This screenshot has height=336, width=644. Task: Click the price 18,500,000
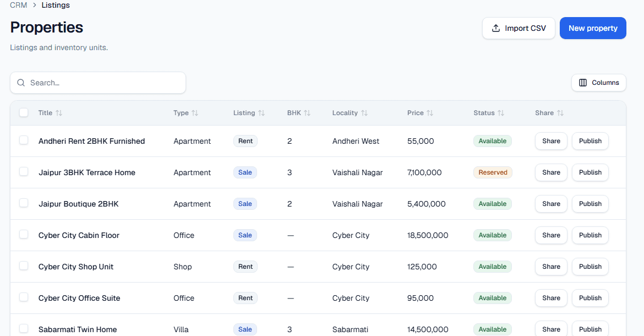coord(428,235)
